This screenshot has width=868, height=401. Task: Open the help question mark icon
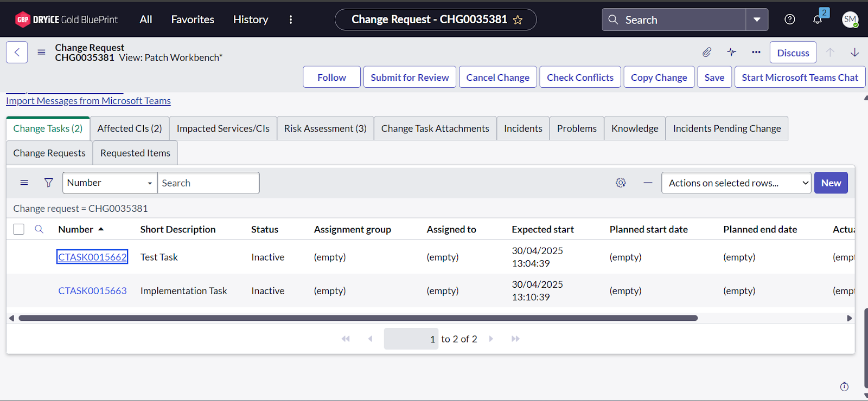tap(790, 20)
